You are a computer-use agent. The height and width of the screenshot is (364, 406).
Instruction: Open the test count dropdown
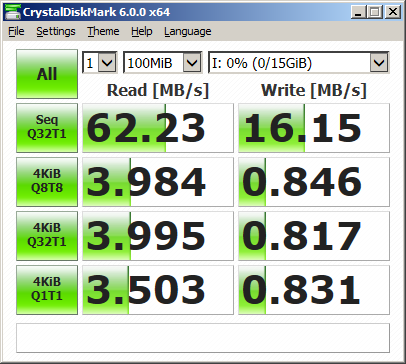(100, 62)
